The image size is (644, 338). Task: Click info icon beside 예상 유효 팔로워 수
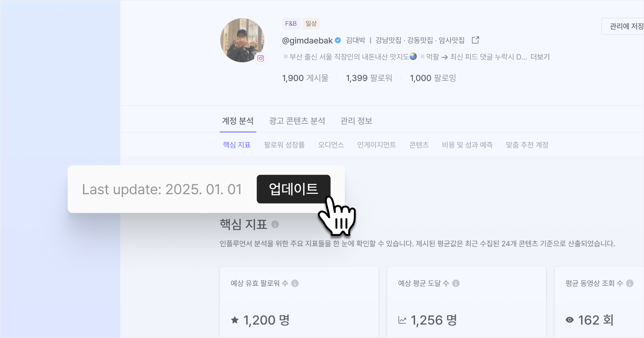[x=295, y=283]
